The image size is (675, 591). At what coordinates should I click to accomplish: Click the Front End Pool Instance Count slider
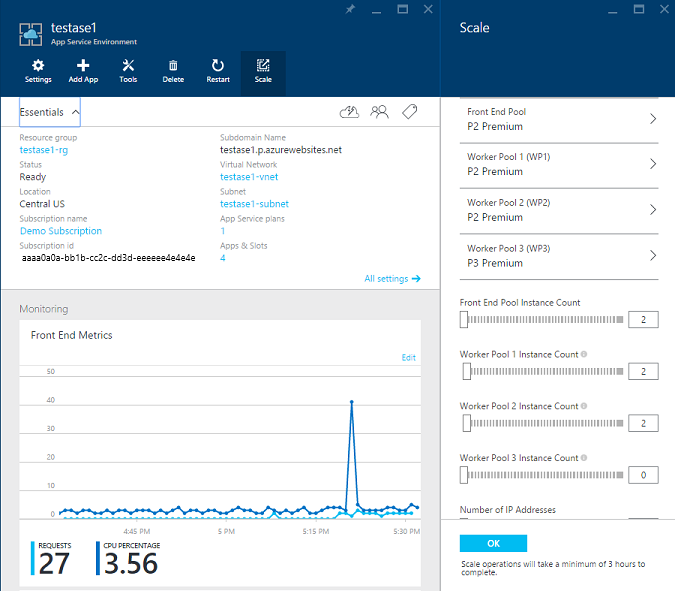(x=542, y=319)
